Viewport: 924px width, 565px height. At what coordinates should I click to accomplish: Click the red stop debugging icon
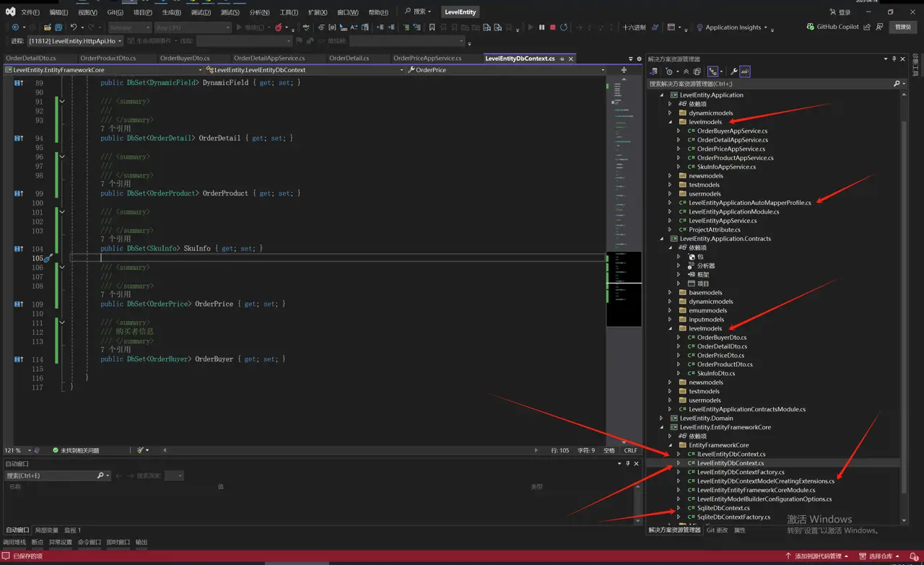[x=553, y=27]
